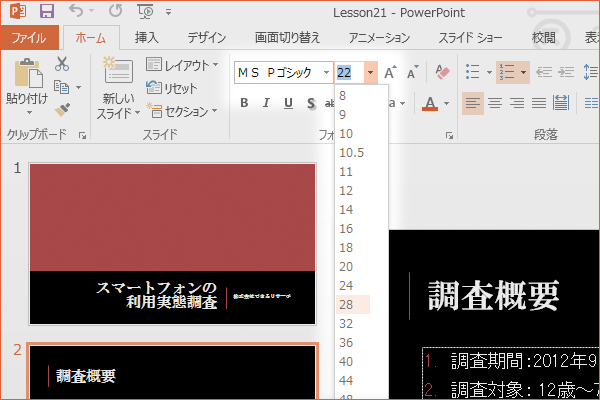Click the Cut scissors icon

click(62, 64)
